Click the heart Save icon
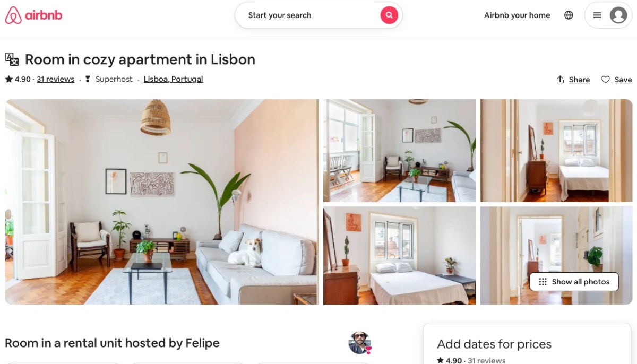The width and height of the screenshot is (637, 364). pyautogui.click(x=605, y=80)
